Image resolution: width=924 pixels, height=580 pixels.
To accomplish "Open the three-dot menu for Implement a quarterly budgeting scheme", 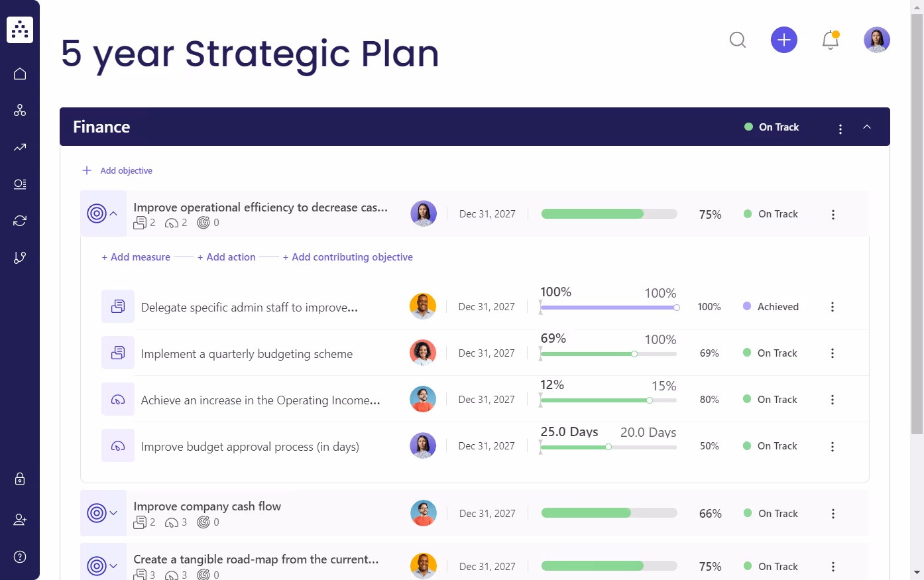I will 833,353.
